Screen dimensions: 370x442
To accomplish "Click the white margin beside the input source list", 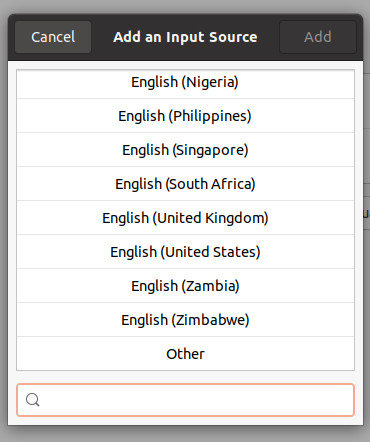I will coord(12,220).
